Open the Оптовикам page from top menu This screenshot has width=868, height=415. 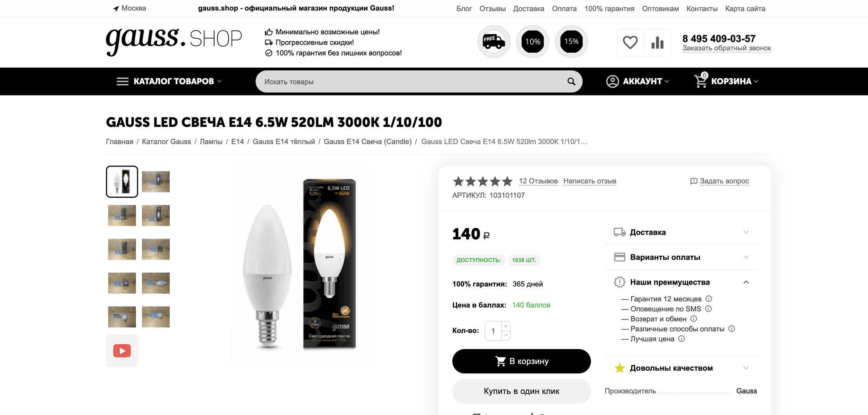click(660, 9)
